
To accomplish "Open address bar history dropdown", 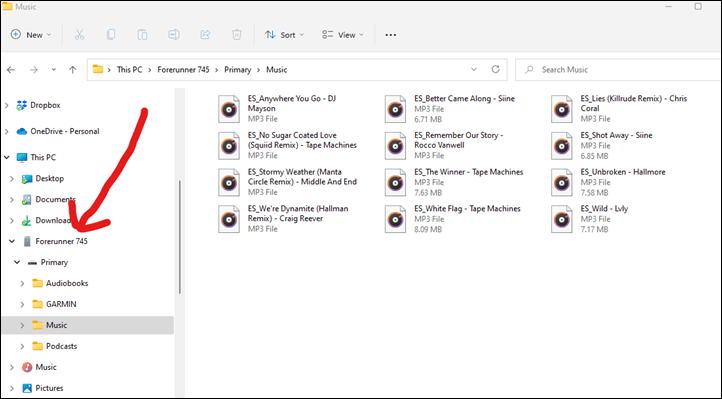I will (474, 69).
